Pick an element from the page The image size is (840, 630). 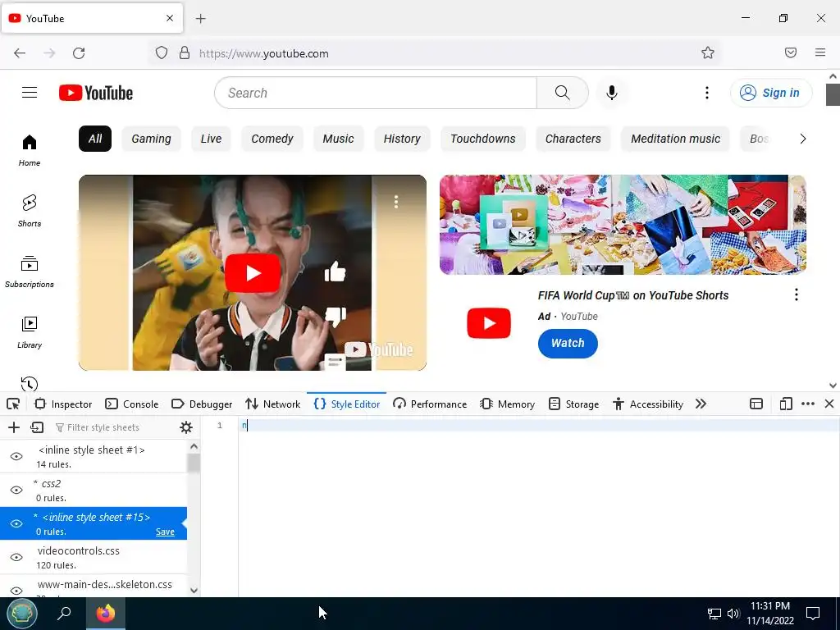tap(13, 404)
